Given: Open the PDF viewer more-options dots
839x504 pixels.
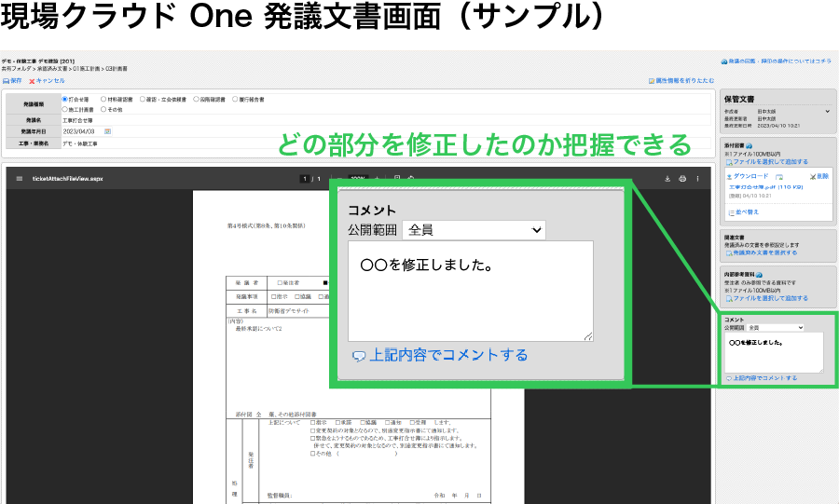Looking at the screenshot, I should tap(697, 179).
